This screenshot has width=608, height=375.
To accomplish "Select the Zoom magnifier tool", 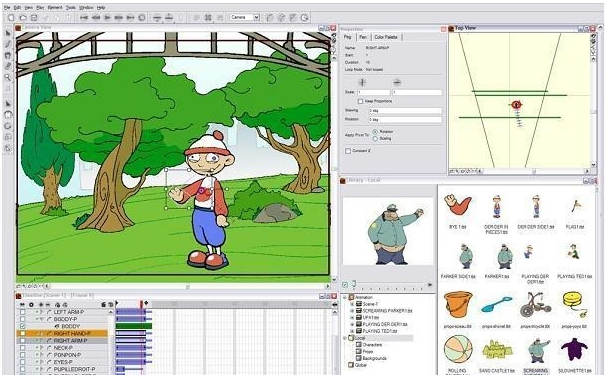I will tap(8, 78).
